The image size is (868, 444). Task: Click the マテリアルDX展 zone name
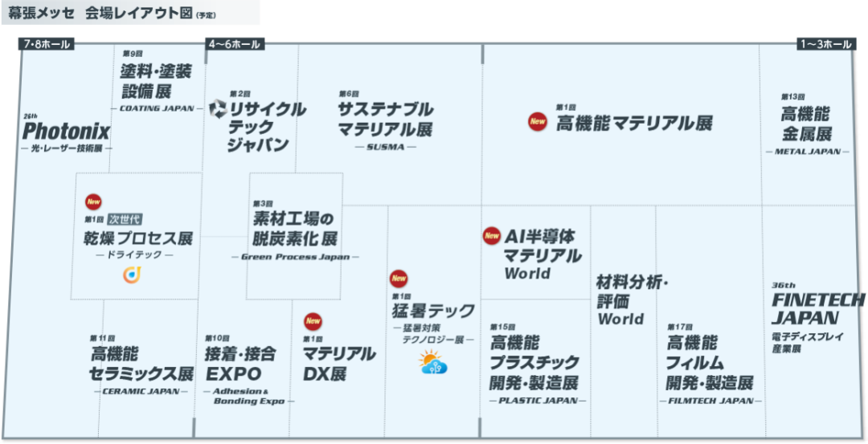(339, 363)
